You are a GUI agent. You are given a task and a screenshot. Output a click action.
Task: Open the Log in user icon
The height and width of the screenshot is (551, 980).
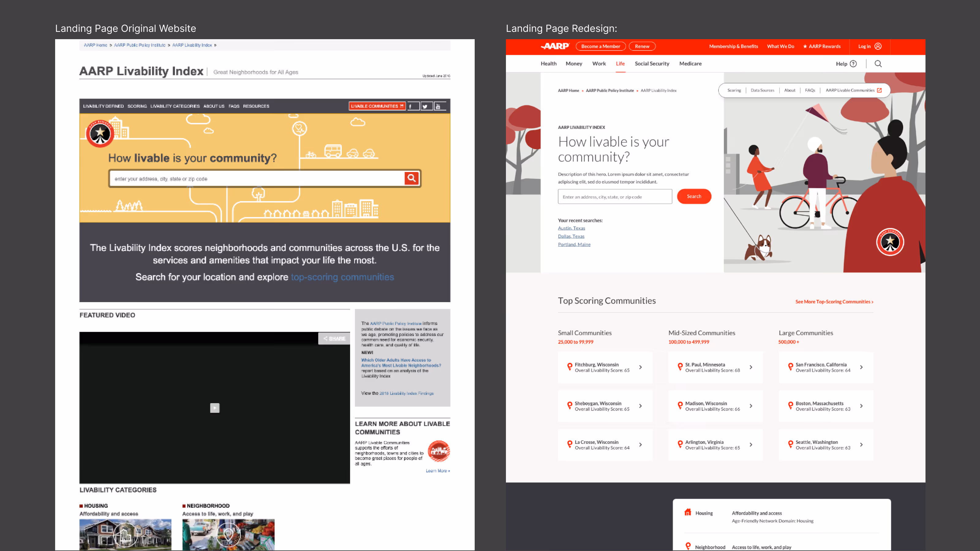pos(878,46)
